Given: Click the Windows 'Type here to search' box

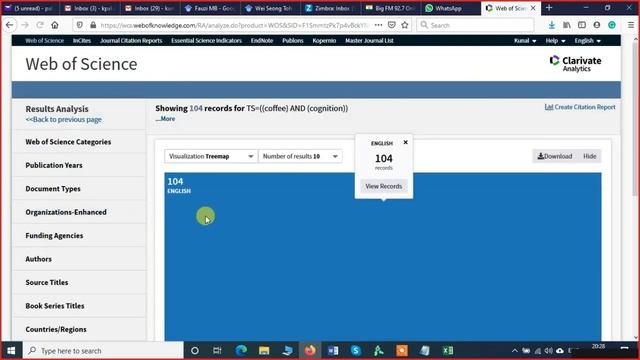Looking at the screenshot, I should click(103, 350).
